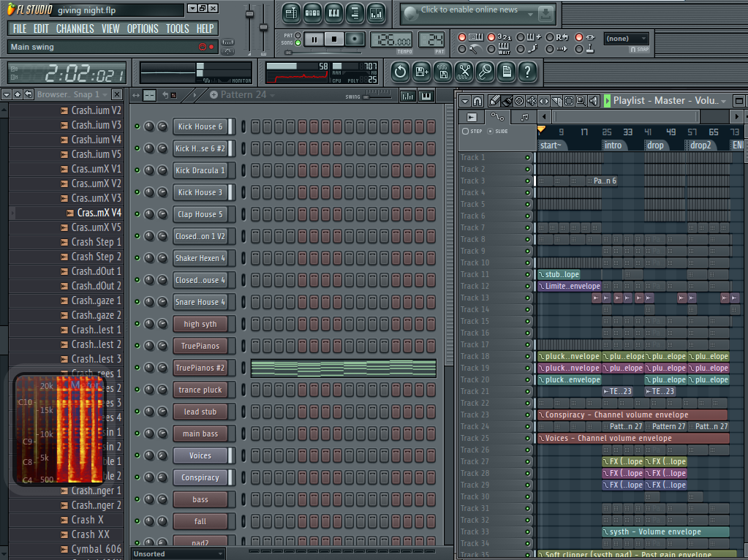Open the OPTIONS menu
Viewport: 748px width, 560px height.
click(142, 29)
